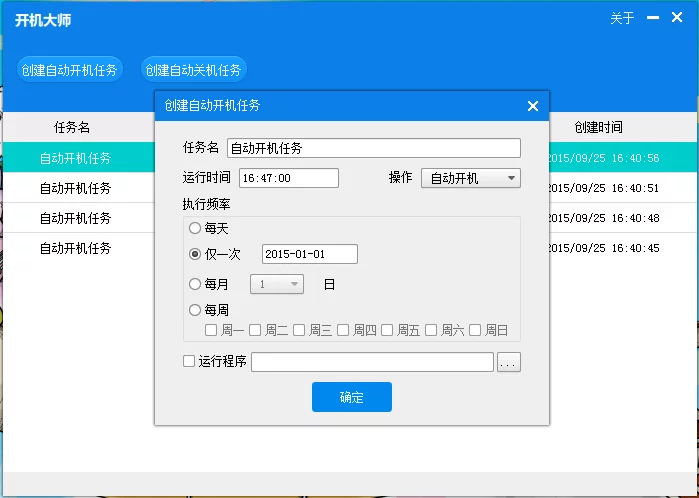Image resolution: width=699 pixels, height=498 pixels.
Task: Minimize the 开机大师 window
Action: [653, 17]
